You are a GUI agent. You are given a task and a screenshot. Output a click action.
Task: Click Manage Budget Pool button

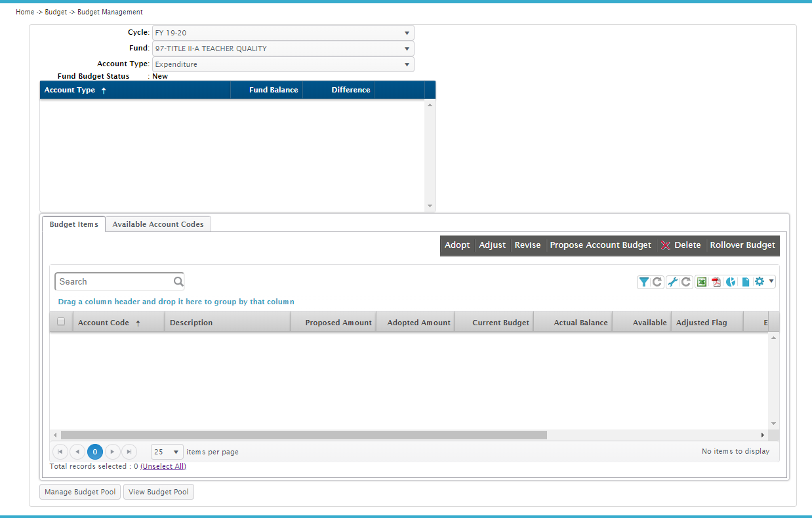(x=80, y=492)
